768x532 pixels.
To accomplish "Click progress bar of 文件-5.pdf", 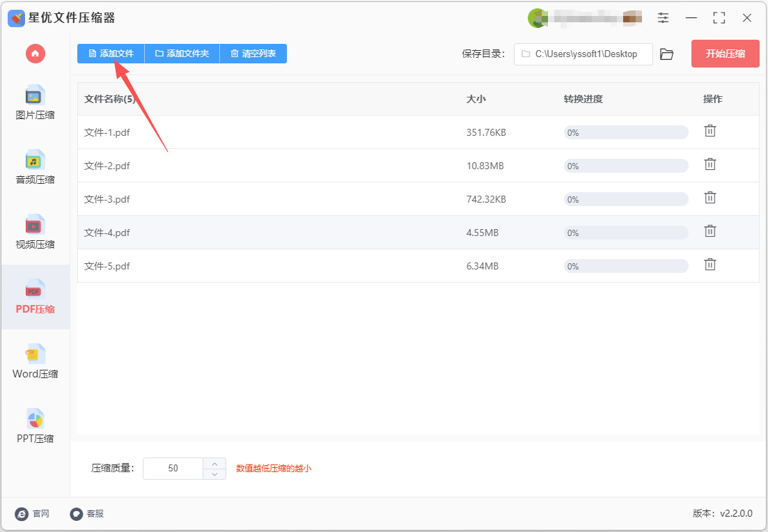I will point(626,266).
